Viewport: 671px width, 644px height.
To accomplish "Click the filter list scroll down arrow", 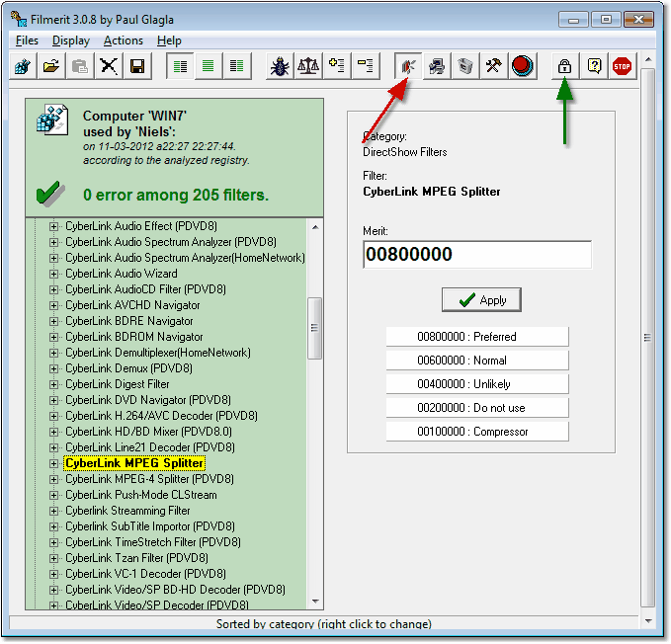I will (315, 602).
